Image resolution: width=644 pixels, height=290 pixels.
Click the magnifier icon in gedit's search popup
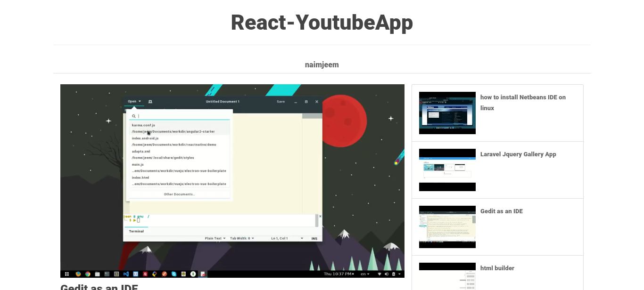click(134, 116)
